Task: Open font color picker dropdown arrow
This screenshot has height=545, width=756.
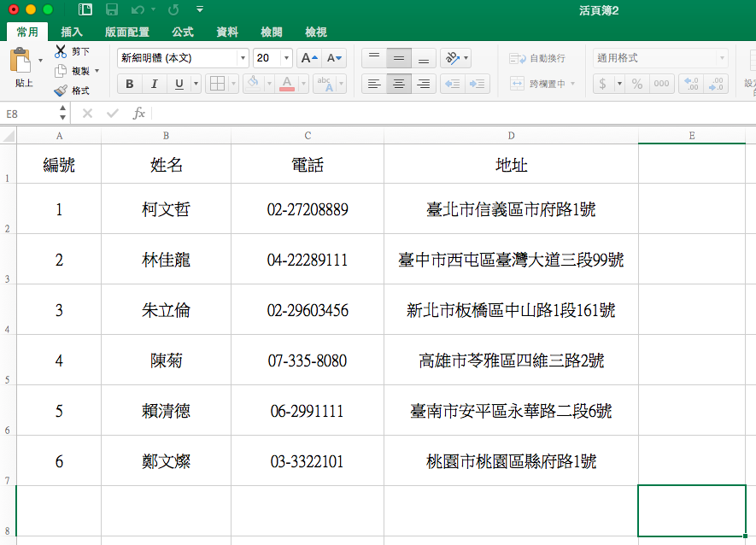Action: [303, 84]
